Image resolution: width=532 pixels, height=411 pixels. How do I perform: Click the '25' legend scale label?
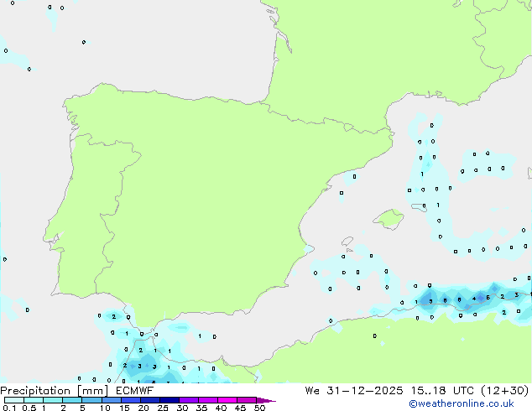click(163, 408)
